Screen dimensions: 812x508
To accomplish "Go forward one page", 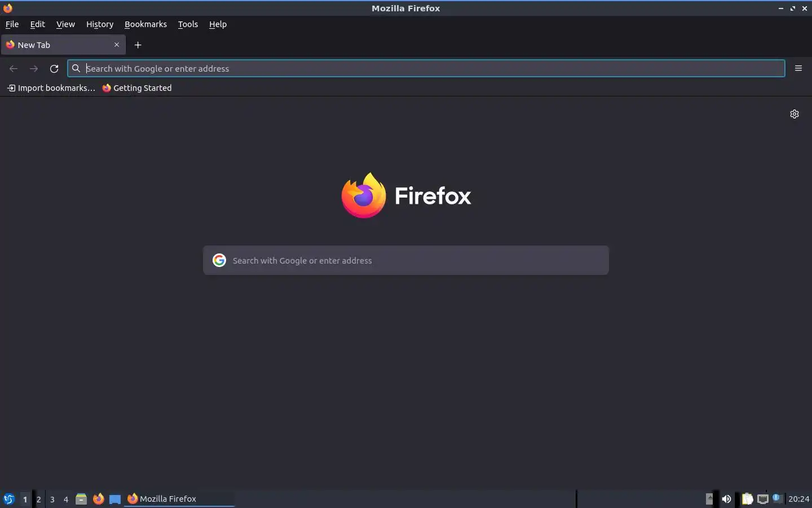I will pyautogui.click(x=34, y=68).
